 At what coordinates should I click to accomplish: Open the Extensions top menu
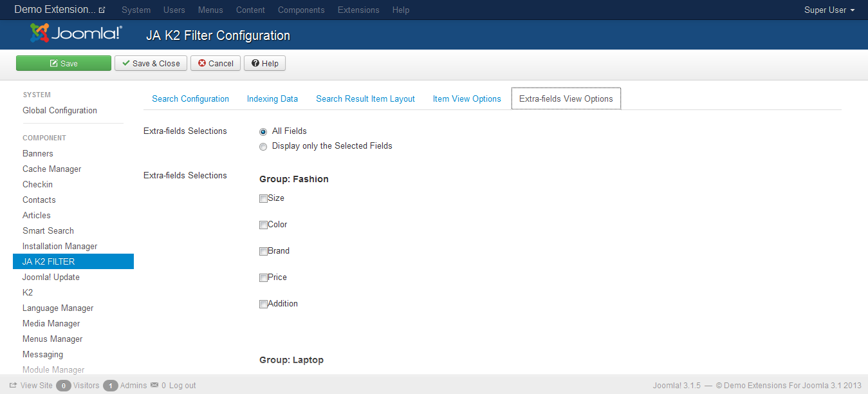(358, 10)
